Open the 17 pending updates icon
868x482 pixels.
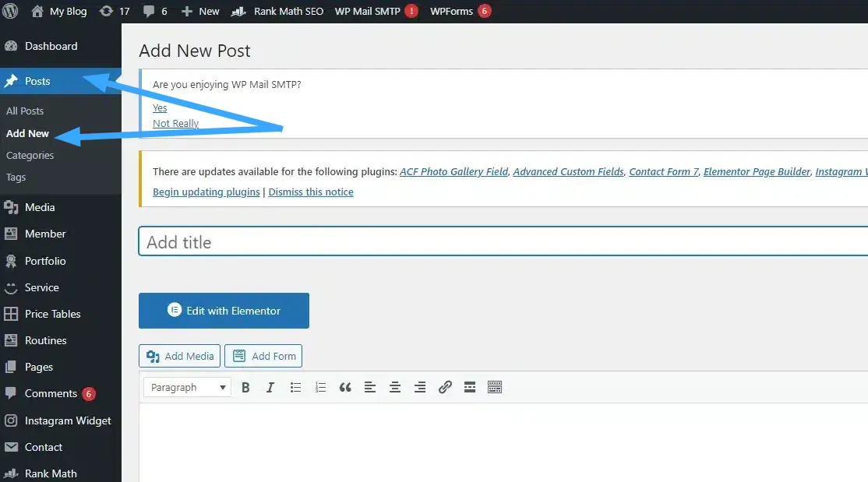point(115,12)
